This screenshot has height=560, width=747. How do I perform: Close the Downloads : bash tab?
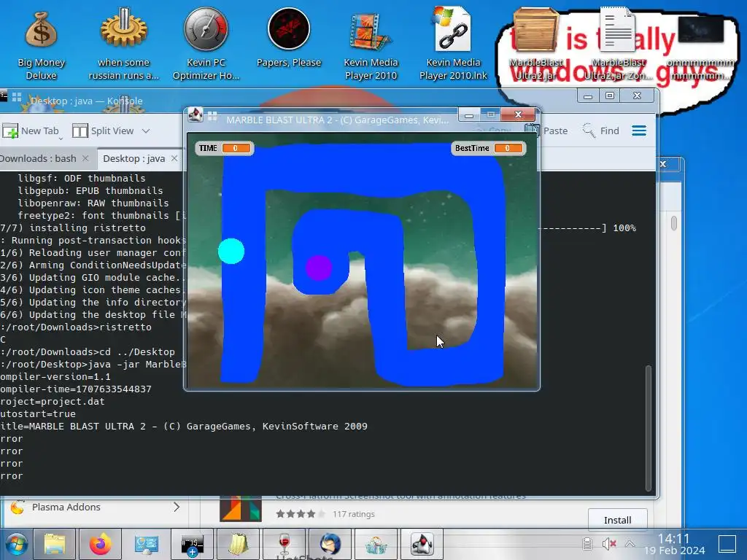pyautogui.click(x=85, y=158)
